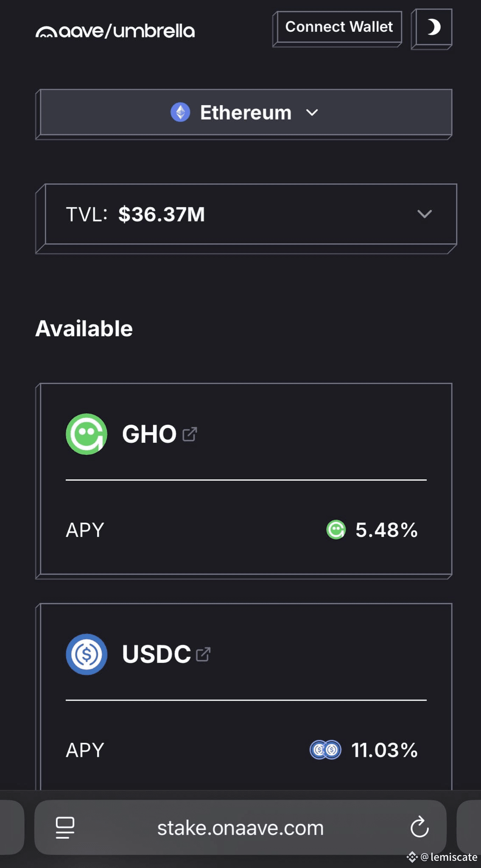The image size is (481, 868).
Task: Select the GHO staking card title
Action: tap(149, 434)
